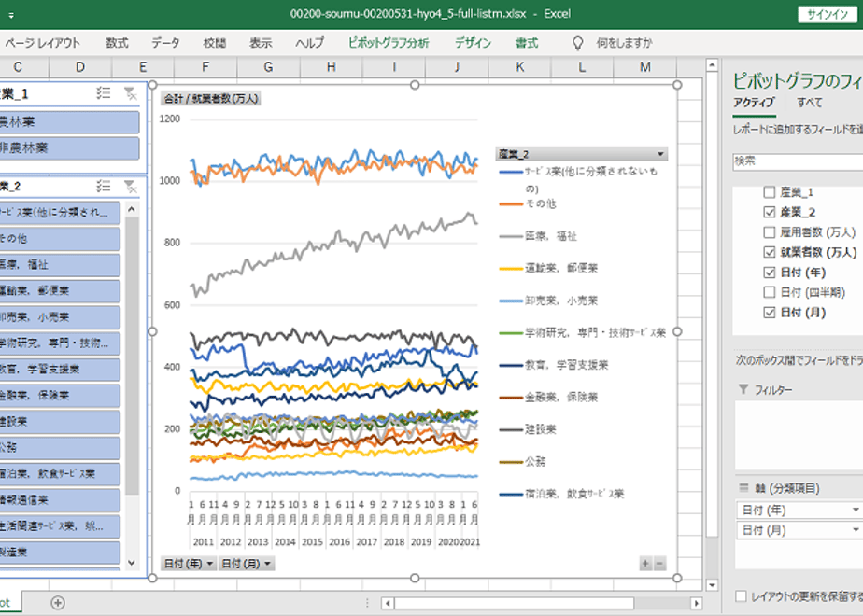Select 金融業、保険業 slicer button
The height and width of the screenshot is (616, 863).
(60, 395)
